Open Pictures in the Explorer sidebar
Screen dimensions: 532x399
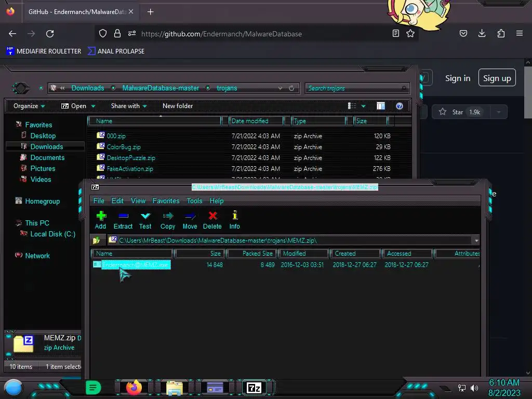(x=43, y=168)
